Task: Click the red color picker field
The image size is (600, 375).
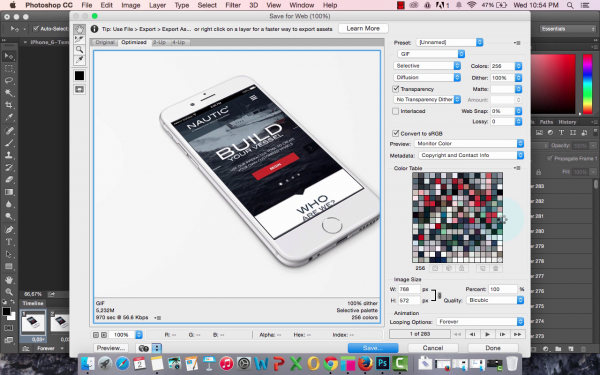Action: [553, 84]
